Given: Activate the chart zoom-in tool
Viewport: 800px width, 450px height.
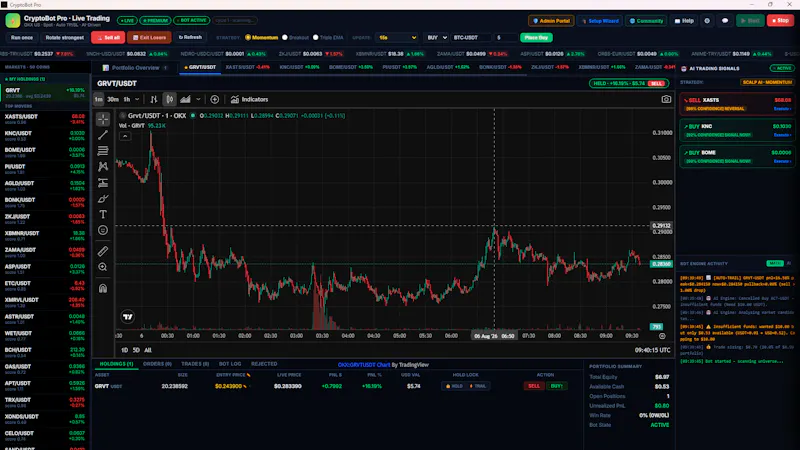Looking at the screenshot, I should (x=103, y=267).
